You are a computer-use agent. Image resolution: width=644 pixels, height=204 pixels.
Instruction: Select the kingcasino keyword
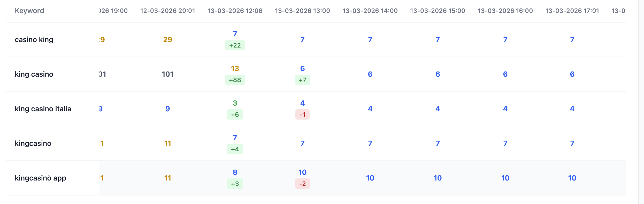[33, 143]
